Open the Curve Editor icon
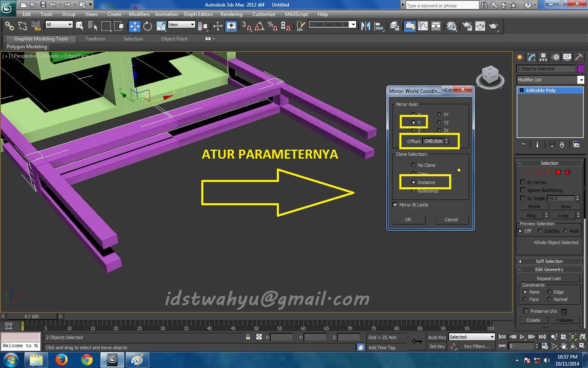This screenshot has width=588, height=368. click(423, 26)
